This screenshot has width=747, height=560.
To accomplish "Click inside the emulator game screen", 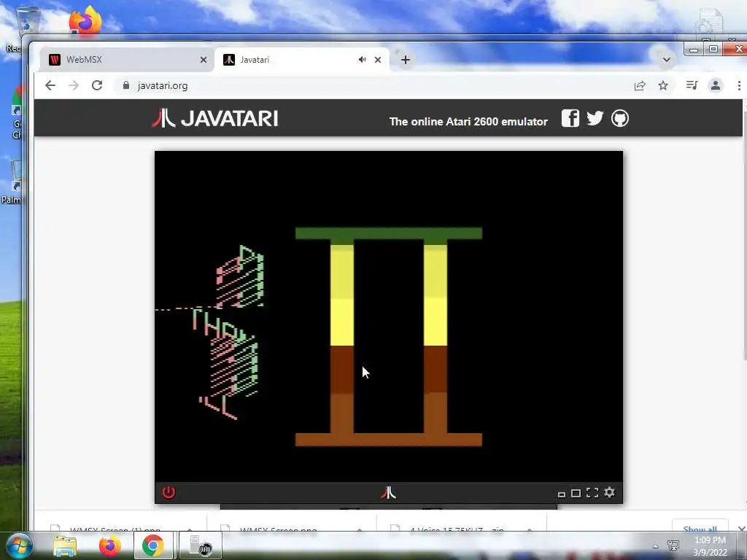I will pos(389,316).
